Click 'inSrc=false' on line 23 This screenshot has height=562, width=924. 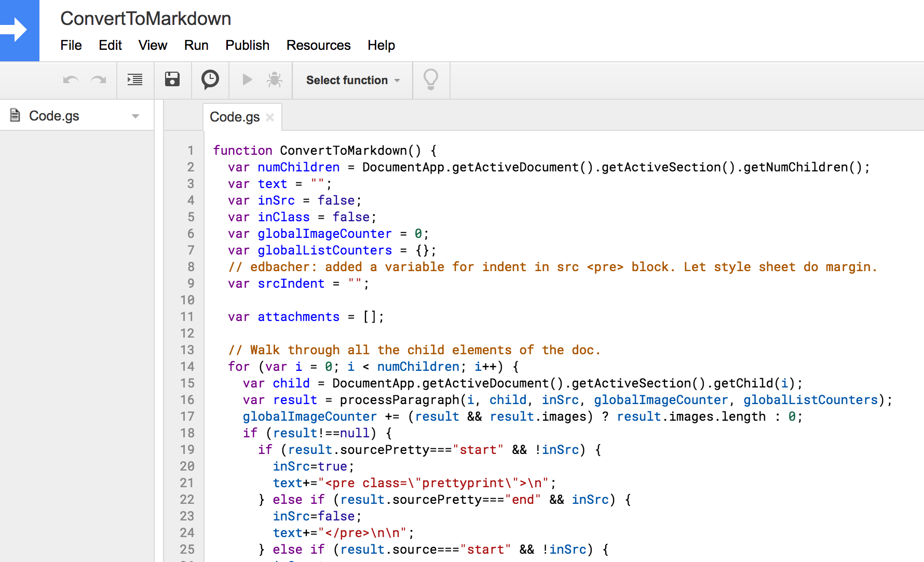click(314, 516)
